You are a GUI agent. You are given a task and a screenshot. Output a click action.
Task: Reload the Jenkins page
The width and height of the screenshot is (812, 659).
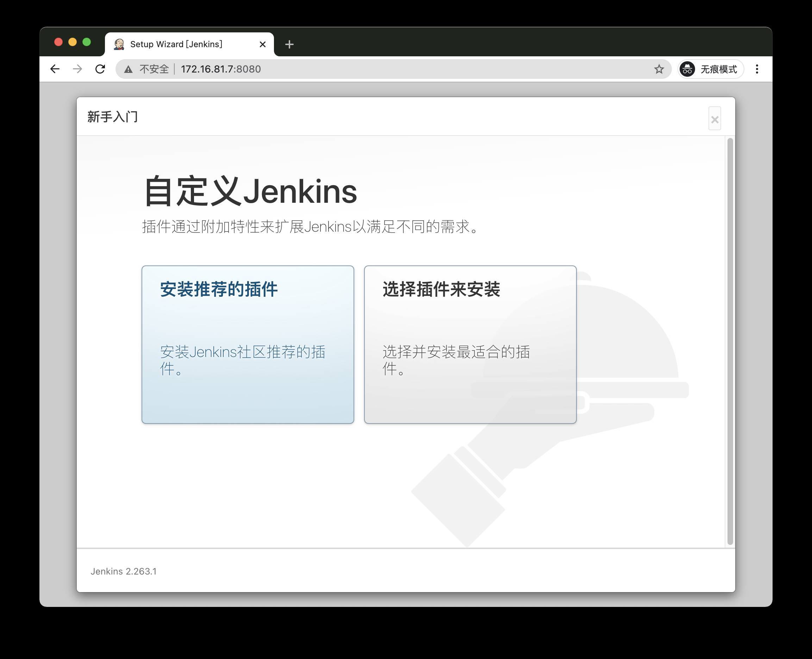tap(100, 69)
